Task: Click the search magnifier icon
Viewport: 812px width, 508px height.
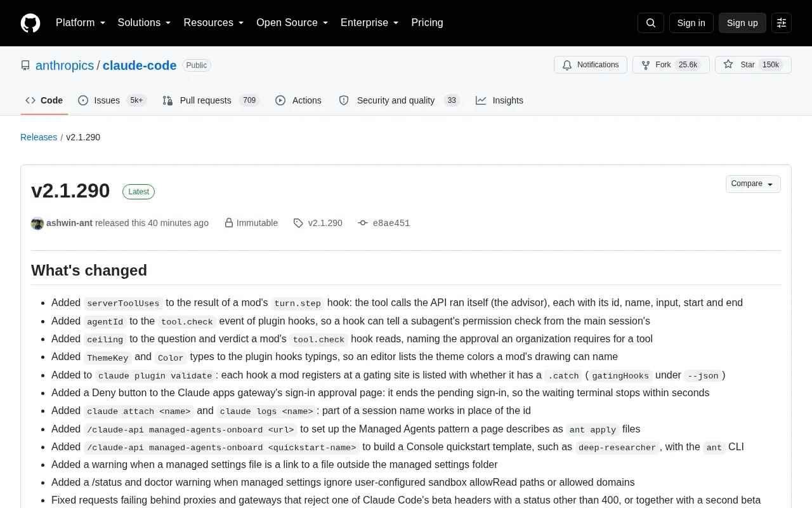Action: (651, 23)
